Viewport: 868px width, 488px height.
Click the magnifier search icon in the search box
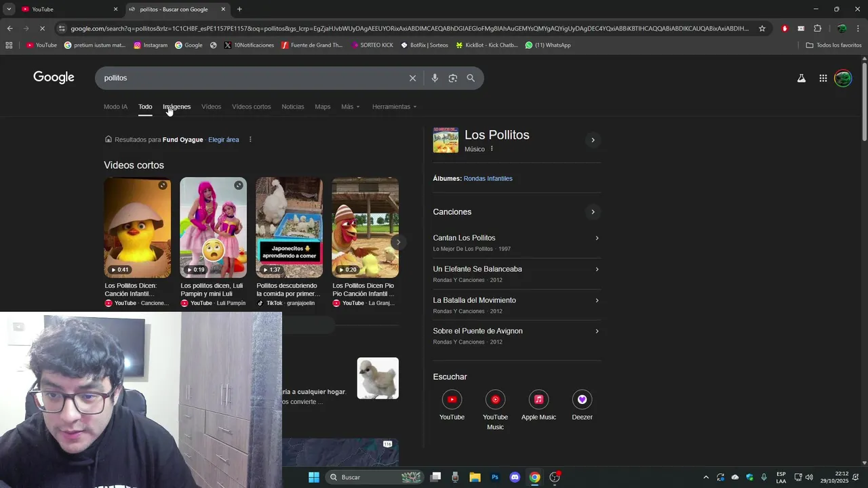pyautogui.click(x=471, y=78)
